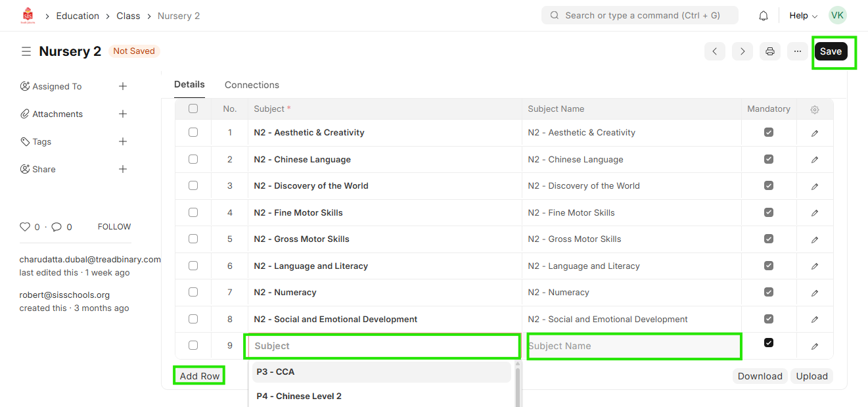This screenshot has width=868, height=407.
Task: Open the print icon button
Action: pyautogui.click(x=770, y=51)
